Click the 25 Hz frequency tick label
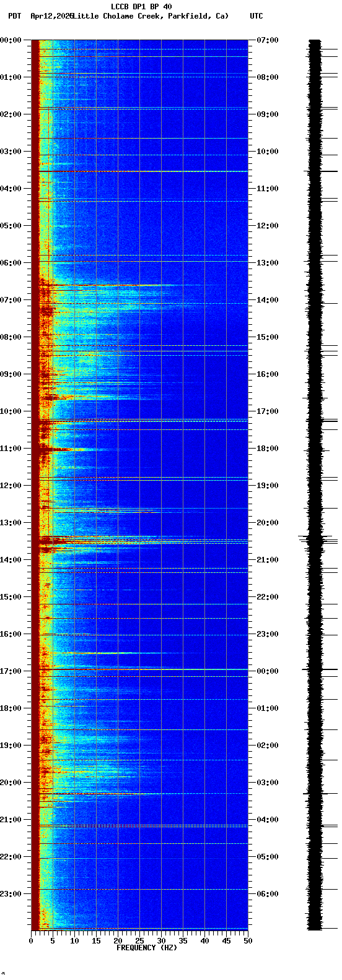The width and height of the screenshot is (342, 980). point(139,941)
